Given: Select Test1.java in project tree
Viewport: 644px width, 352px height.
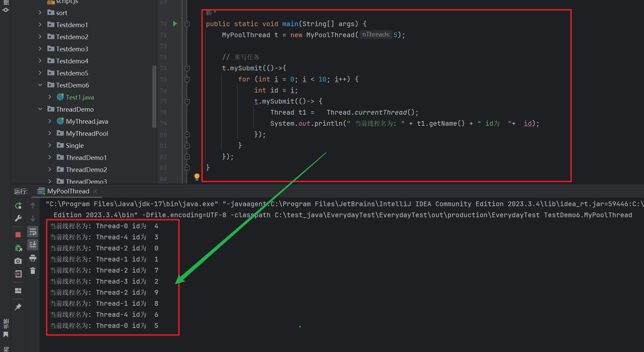Looking at the screenshot, I should click(x=80, y=97).
